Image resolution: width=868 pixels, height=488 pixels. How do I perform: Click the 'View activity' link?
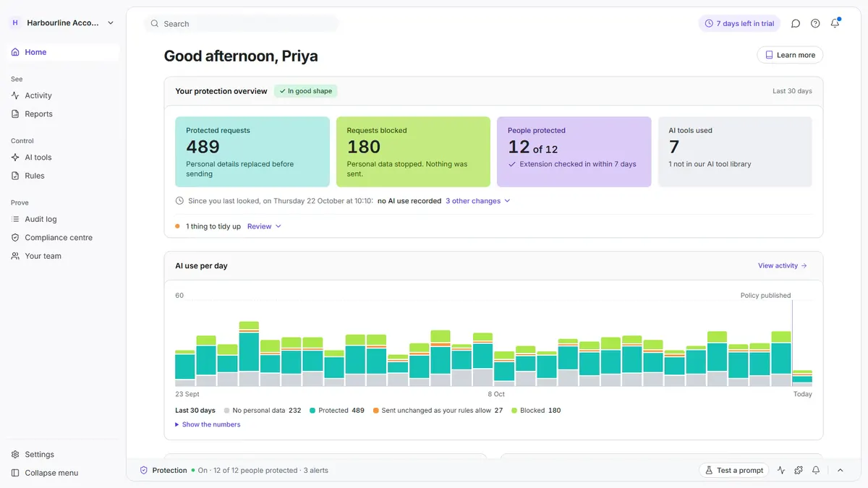(x=783, y=266)
